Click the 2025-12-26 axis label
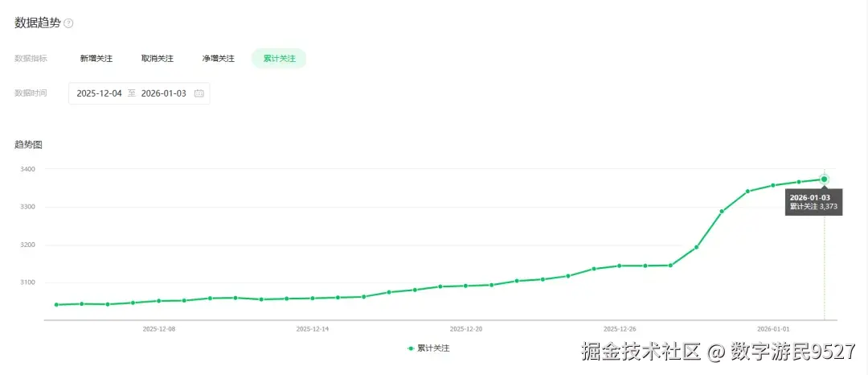Image resolution: width=868 pixels, height=375 pixels. 620,328
